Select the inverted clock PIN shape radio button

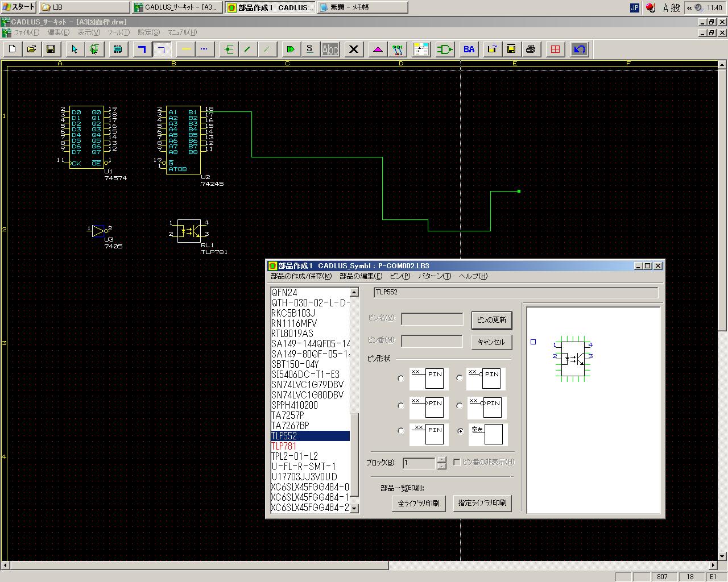click(460, 406)
